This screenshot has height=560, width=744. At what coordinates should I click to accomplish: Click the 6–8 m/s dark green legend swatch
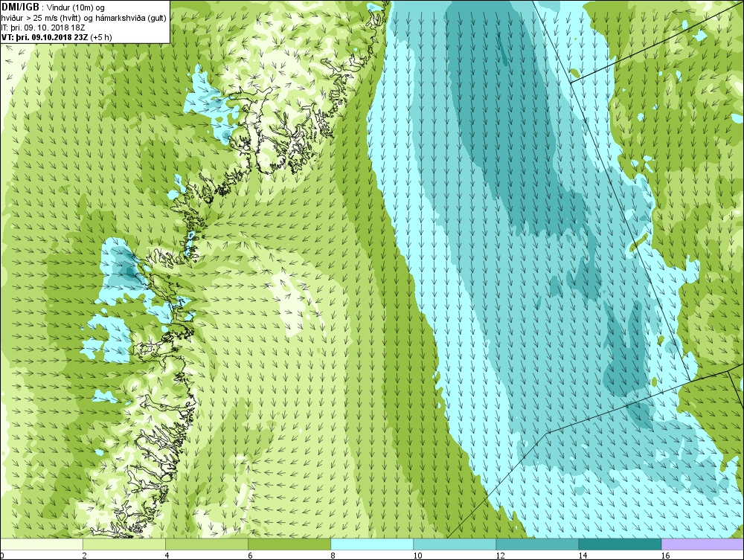(x=289, y=544)
